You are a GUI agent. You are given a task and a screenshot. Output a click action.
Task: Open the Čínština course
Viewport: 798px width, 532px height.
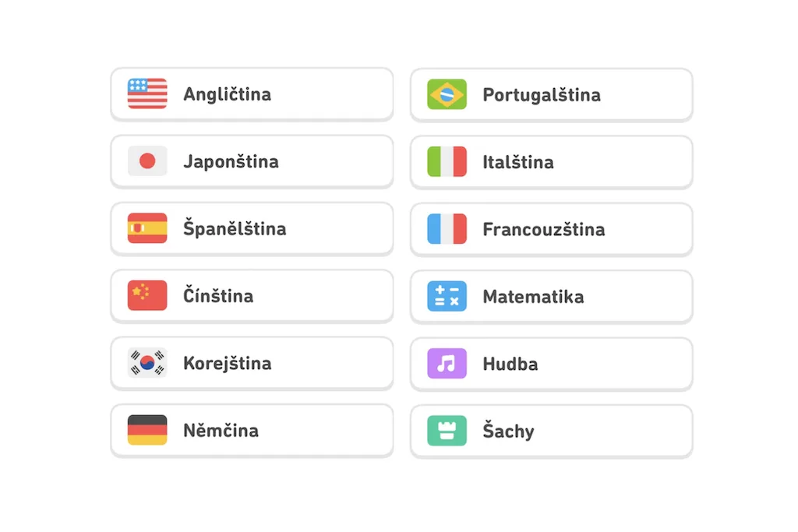pyautogui.click(x=251, y=296)
